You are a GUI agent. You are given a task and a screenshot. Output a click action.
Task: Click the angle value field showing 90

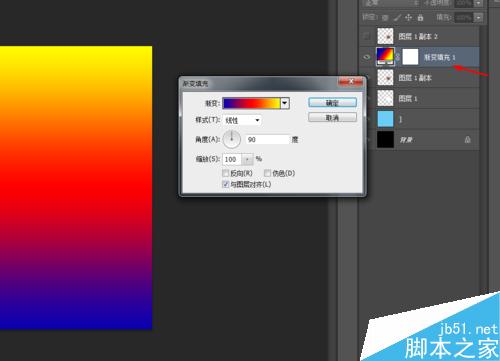click(268, 140)
